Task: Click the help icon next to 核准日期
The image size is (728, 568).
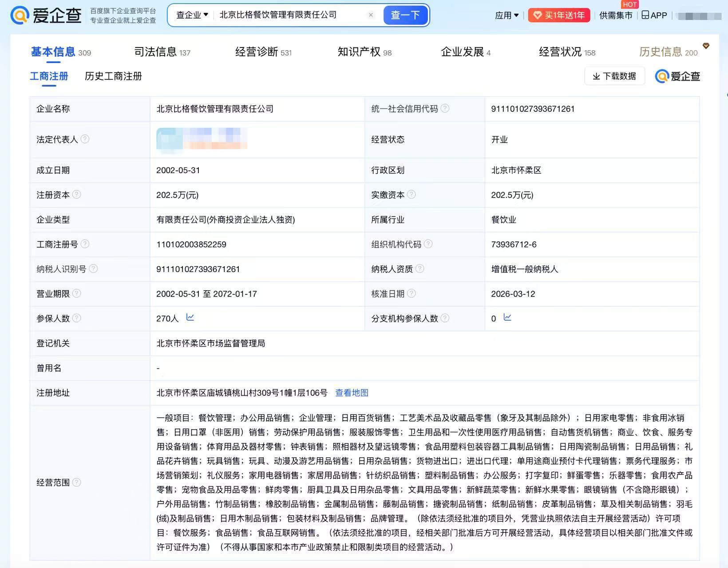Action: pos(411,293)
